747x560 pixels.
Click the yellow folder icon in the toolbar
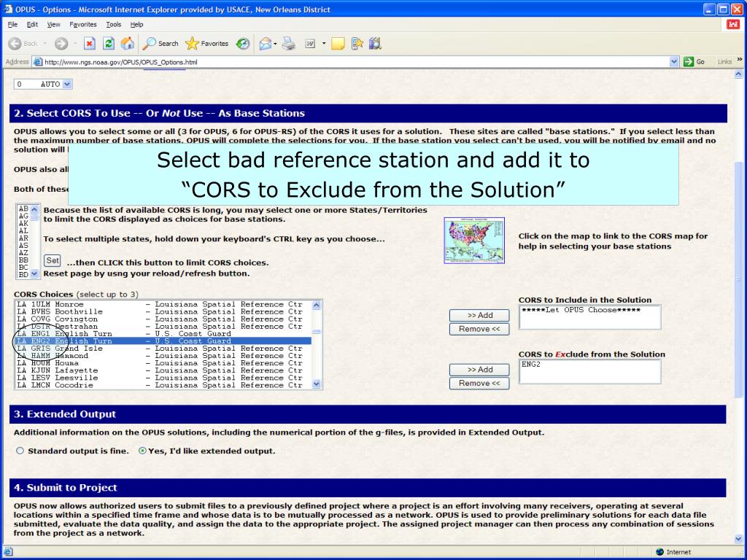[338, 44]
